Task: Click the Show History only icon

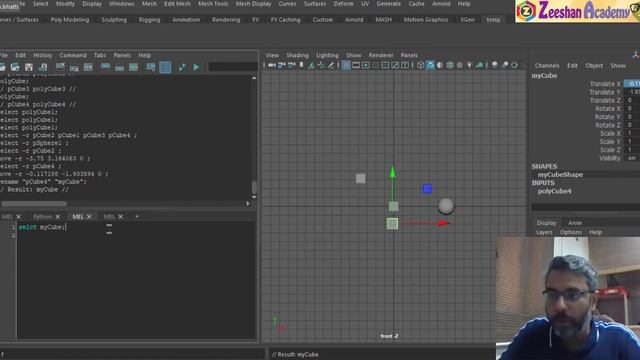Action: 105,67
